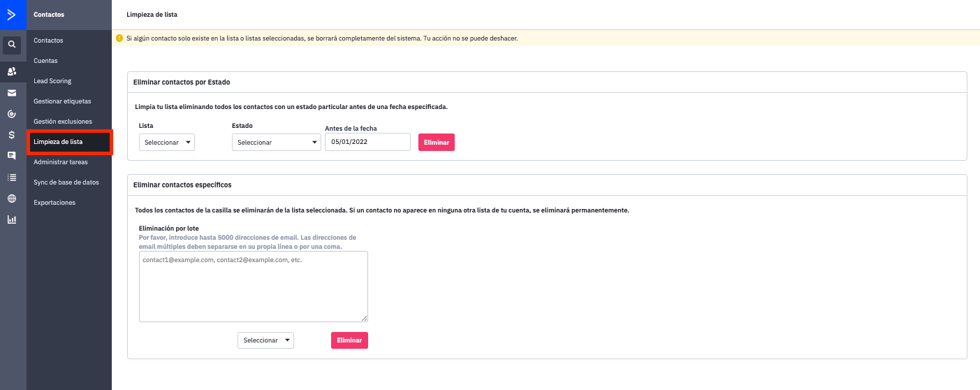The width and height of the screenshot is (980, 390).
Task: Select Lead Scoring in the sidebar menu
Action: pos(52,81)
